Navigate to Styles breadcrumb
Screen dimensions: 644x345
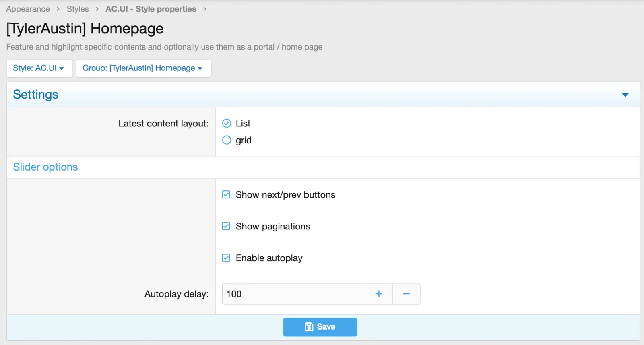click(77, 9)
